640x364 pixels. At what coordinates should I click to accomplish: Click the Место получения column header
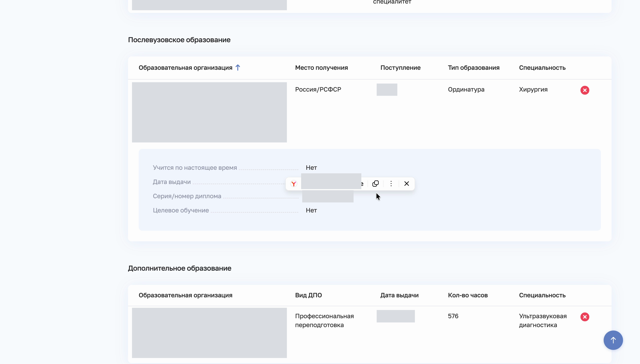(x=322, y=68)
